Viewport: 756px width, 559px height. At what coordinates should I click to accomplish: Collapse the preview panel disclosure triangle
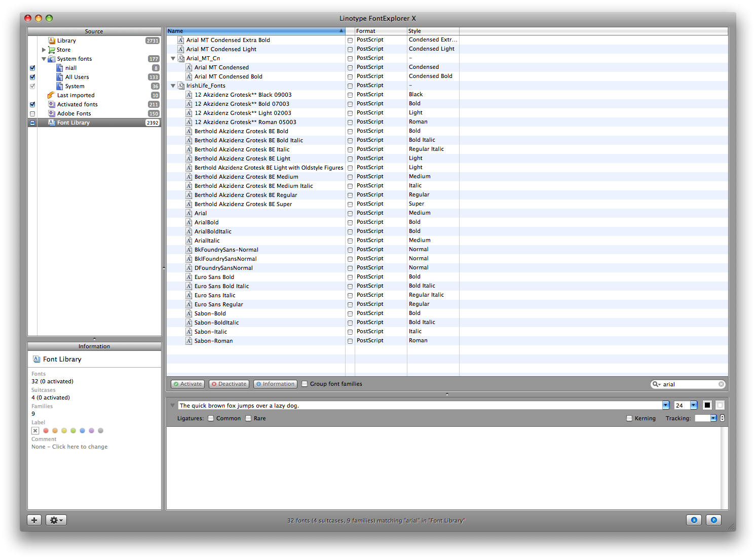pyautogui.click(x=173, y=405)
